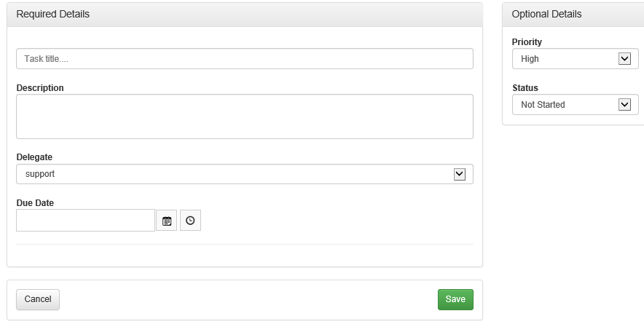Click the Due Date text field
This screenshot has height=332, width=644.
[x=85, y=221]
